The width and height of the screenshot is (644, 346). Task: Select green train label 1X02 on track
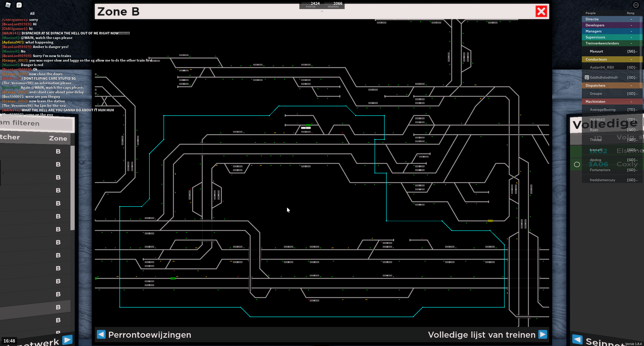(x=173, y=278)
